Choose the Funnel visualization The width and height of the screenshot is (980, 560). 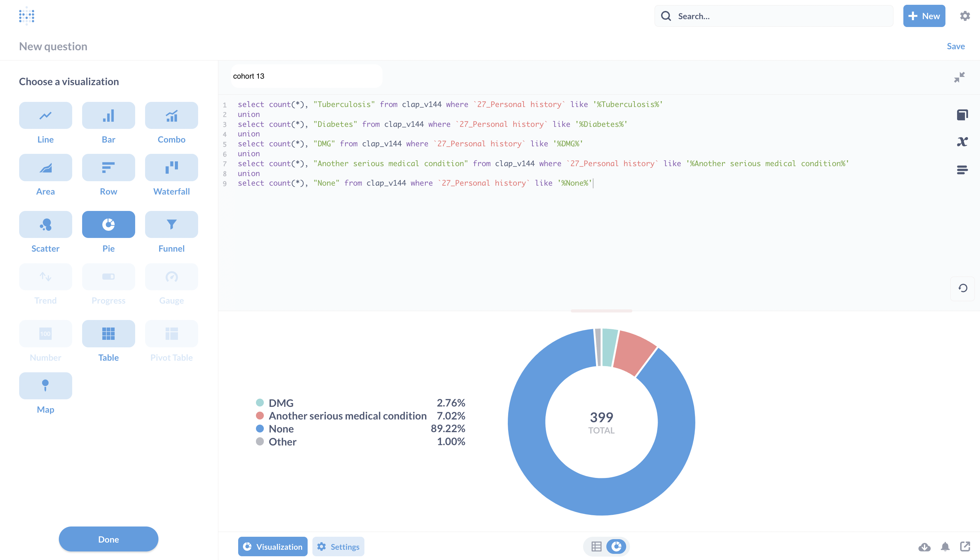tap(171, 224)
